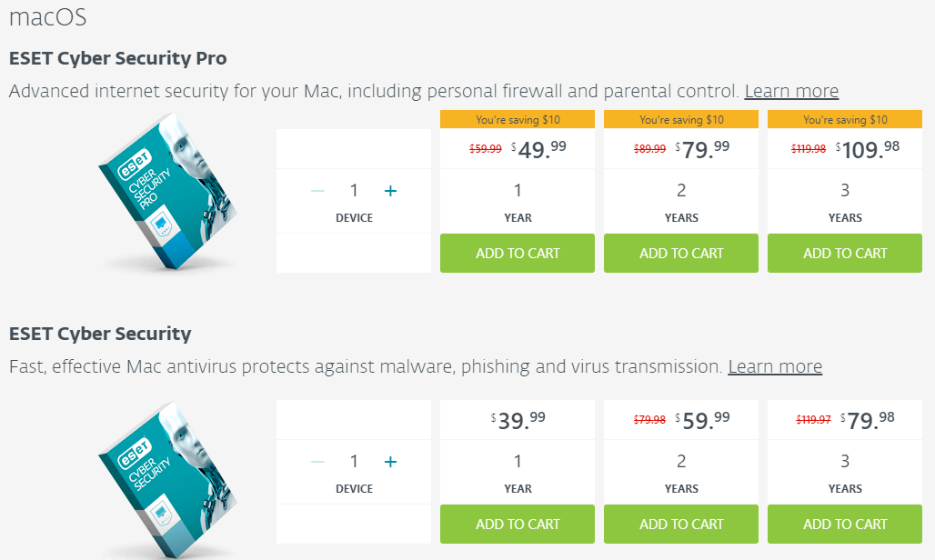The width and height of the screenshot is (935, 560).
Task: Select the $79.99 two-year Pro price
Action: 702,149
